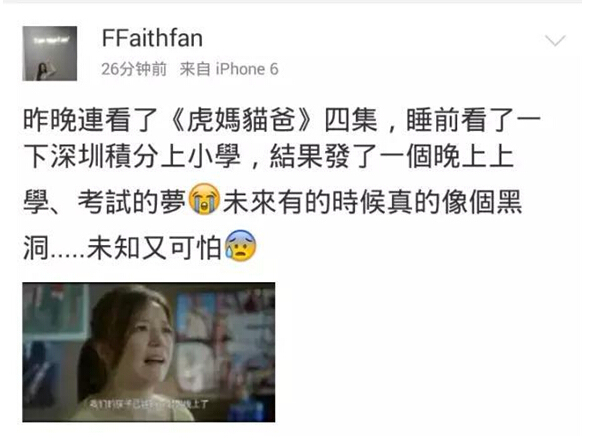Viewport: 594px width, 447px height.
Task: Tap the 四集 text after the show title
Action: click(x=351, y=120)
